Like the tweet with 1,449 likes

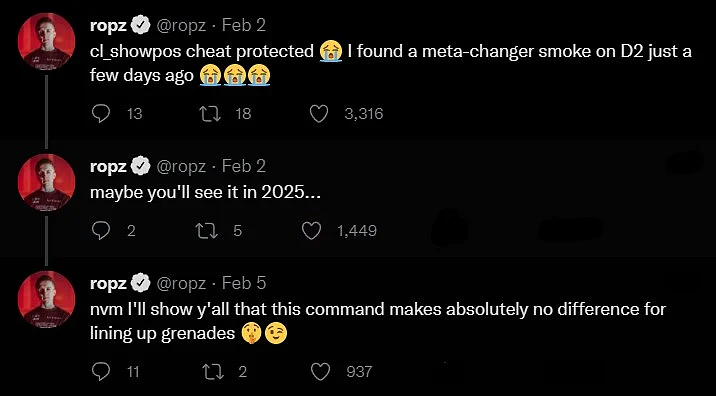[312, 231]
